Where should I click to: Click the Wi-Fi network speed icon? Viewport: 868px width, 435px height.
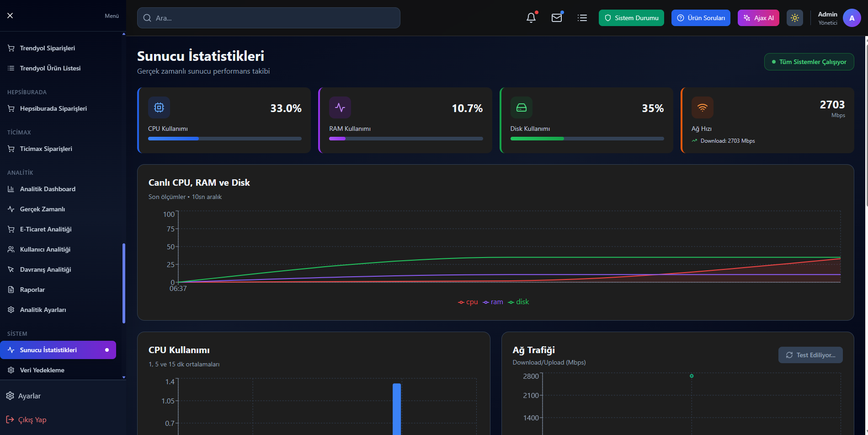pos(702,107)
